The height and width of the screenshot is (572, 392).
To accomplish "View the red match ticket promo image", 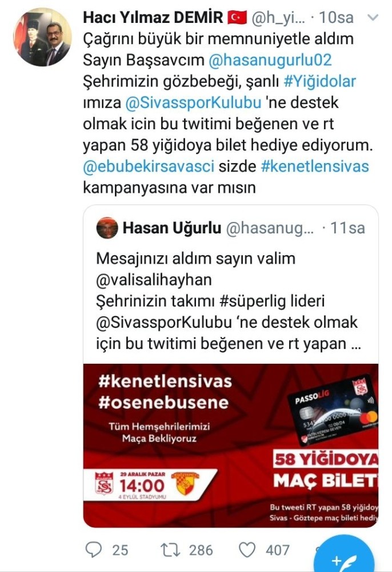I will point(231,446).
